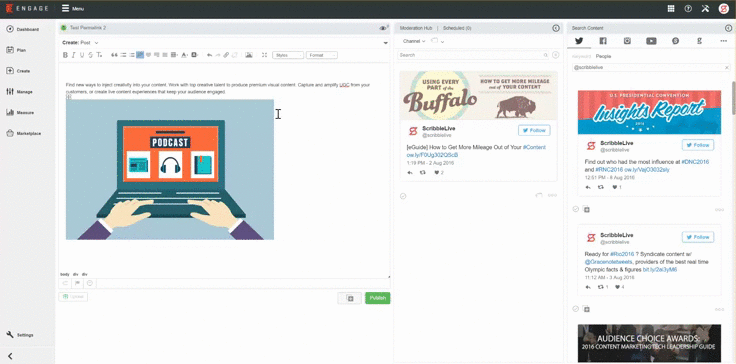Open the text color picker in toolbar
Image resolution: width=736 pixels, height=364 pixels.
click(185, 55)
